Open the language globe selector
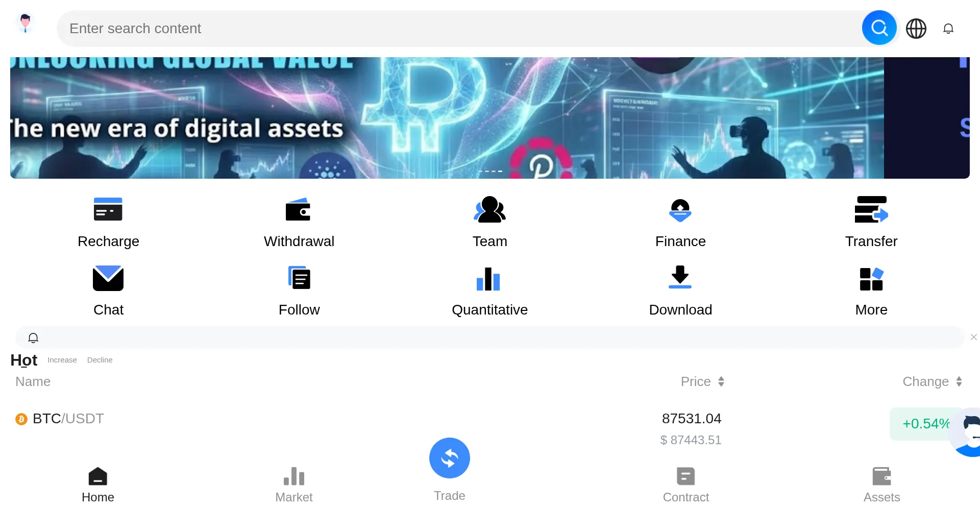Viewport: 980px width, 507px height. 916,29
